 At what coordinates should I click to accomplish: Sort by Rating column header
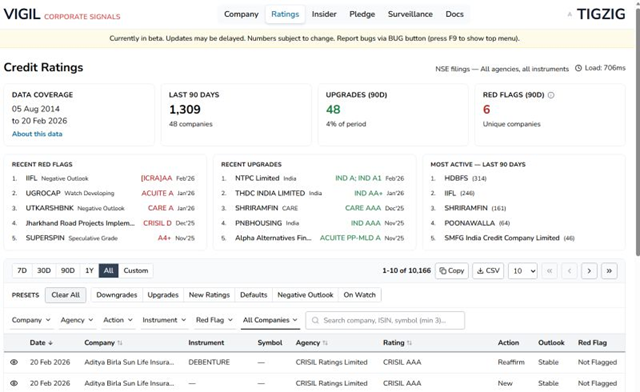(x=397, y=343)
